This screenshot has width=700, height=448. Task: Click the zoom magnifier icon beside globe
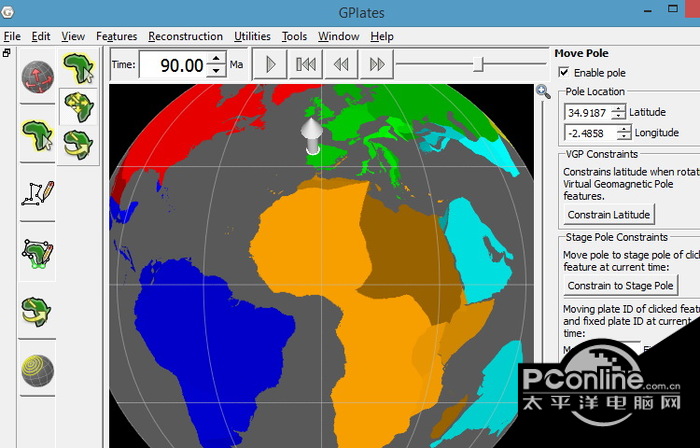[x=543, y=92]
